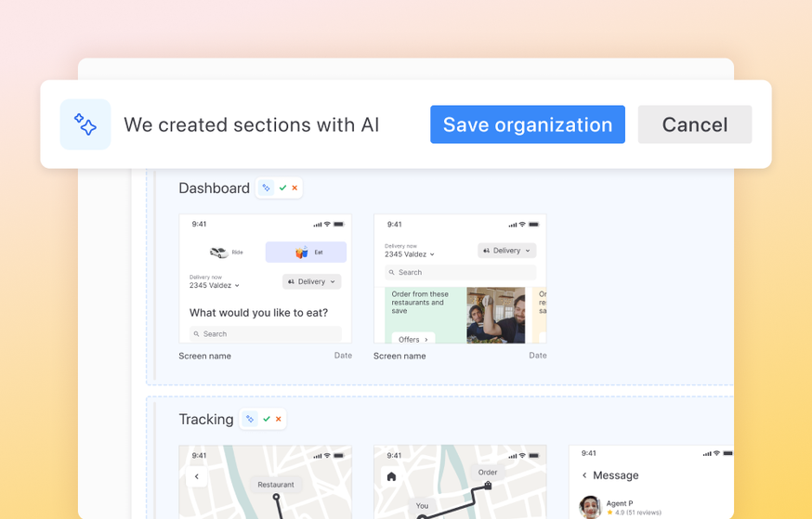Click Date label under second Dashboard screen
812x519 pixels.
538,356
